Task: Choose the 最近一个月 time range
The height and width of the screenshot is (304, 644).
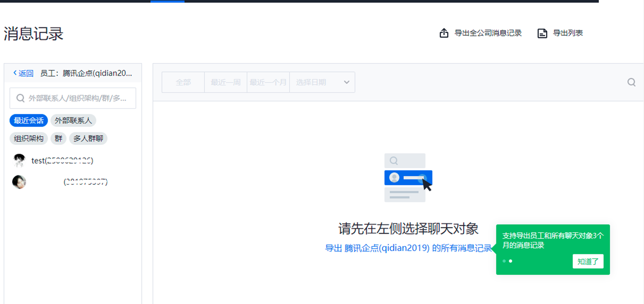Action: [268, 82]
